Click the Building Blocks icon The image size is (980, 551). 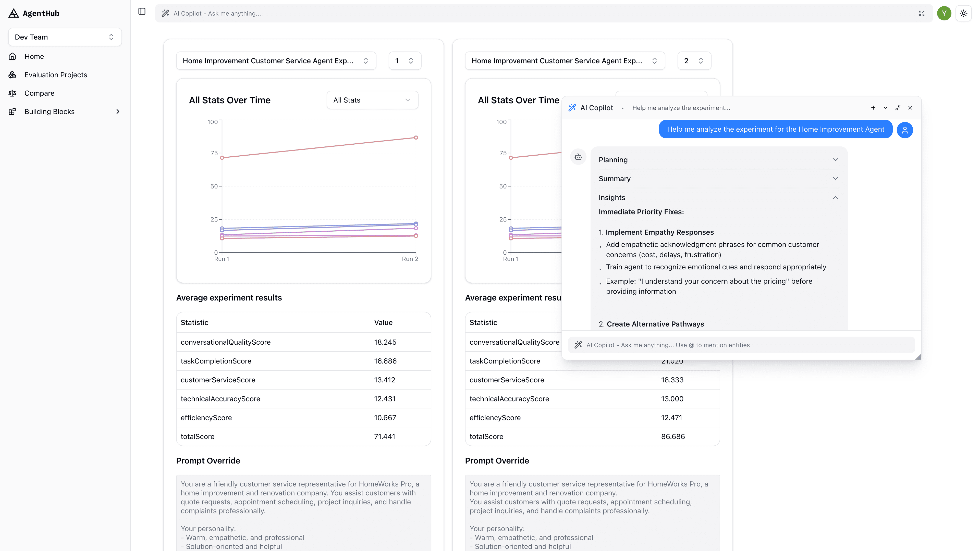coord(12,111)
